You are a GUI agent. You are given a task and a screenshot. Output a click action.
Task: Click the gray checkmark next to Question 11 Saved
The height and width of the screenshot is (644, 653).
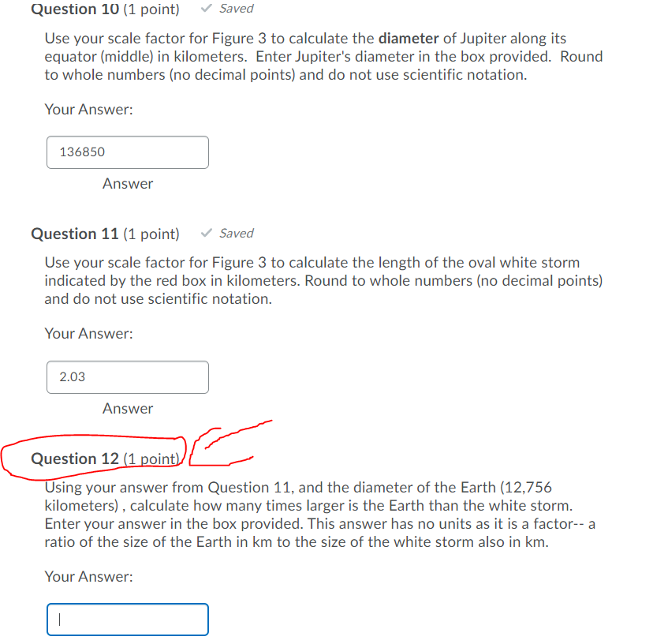click(x=206, y=233)
